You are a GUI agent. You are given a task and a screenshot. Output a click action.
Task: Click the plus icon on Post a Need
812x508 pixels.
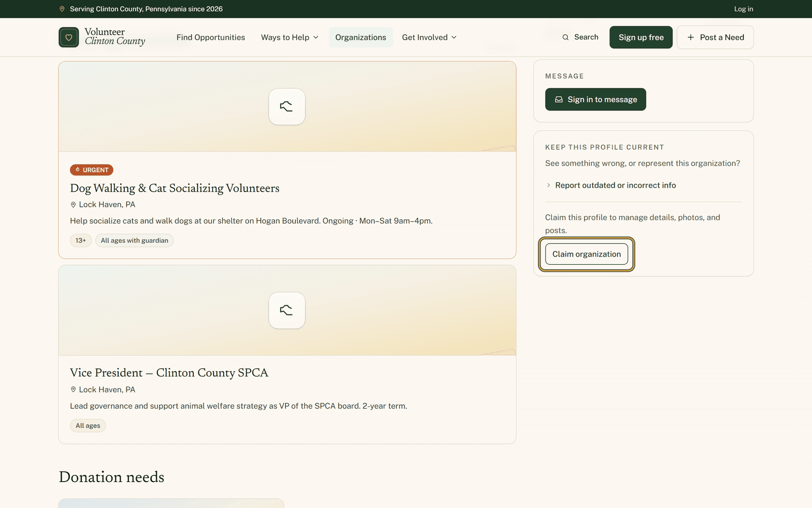coord(691,37)
